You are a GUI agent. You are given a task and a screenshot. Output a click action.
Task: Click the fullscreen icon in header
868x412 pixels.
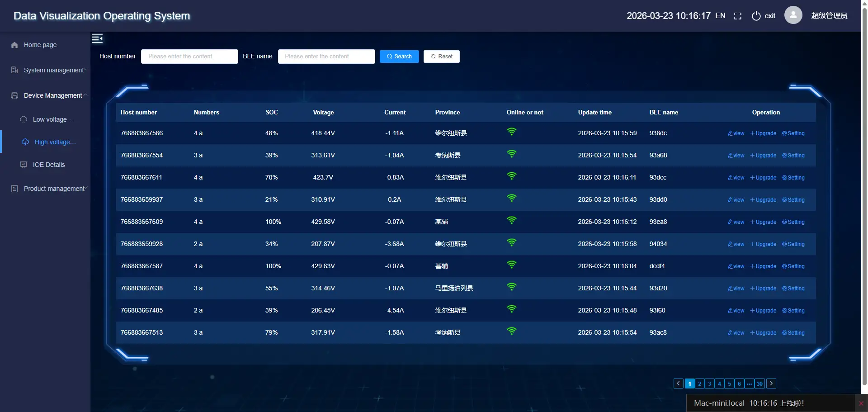[x=737, y=16]
